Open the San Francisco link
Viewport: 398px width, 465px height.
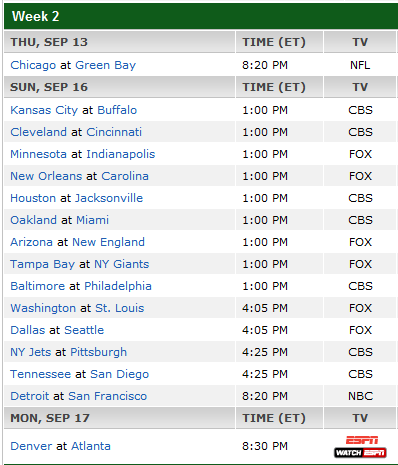tap(108, 396)
